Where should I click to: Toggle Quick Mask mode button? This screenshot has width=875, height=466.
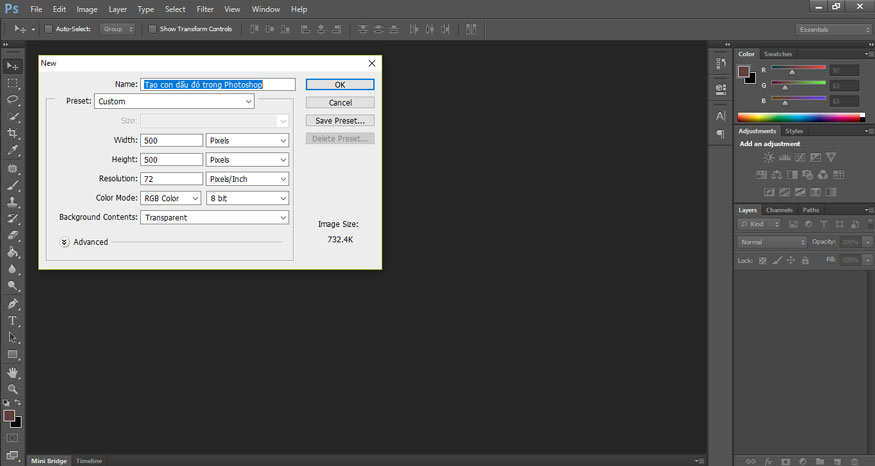(12, 438)
